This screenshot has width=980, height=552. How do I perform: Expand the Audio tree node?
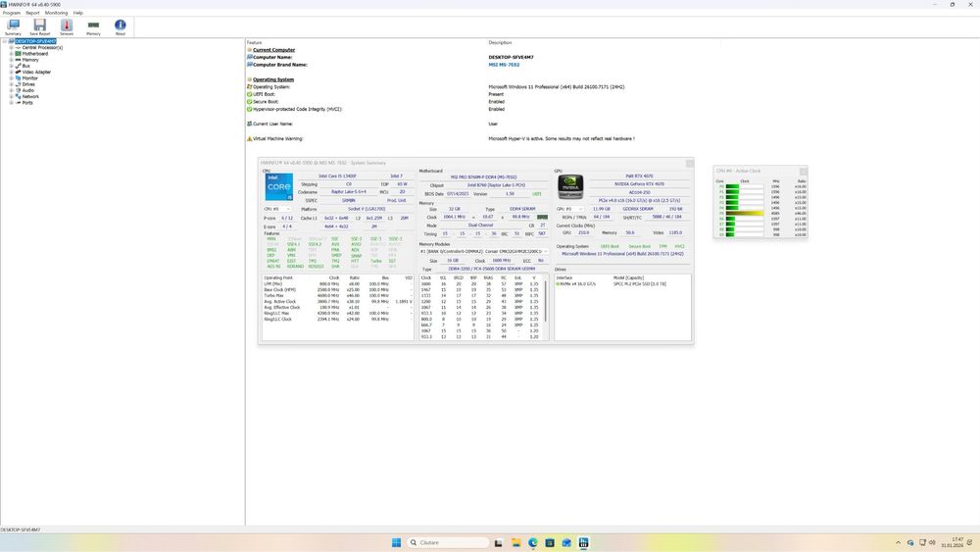pos(11,90)
